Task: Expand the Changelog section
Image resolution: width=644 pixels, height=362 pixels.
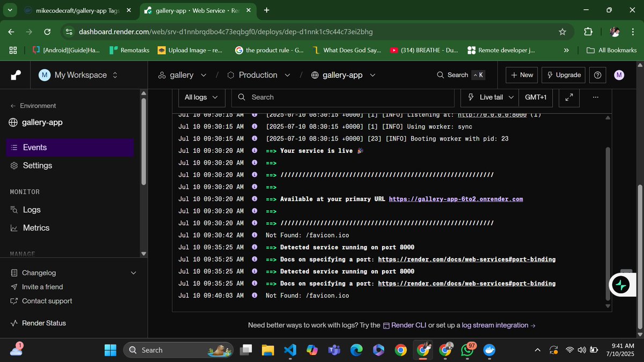Action: [x=73, y=273]
